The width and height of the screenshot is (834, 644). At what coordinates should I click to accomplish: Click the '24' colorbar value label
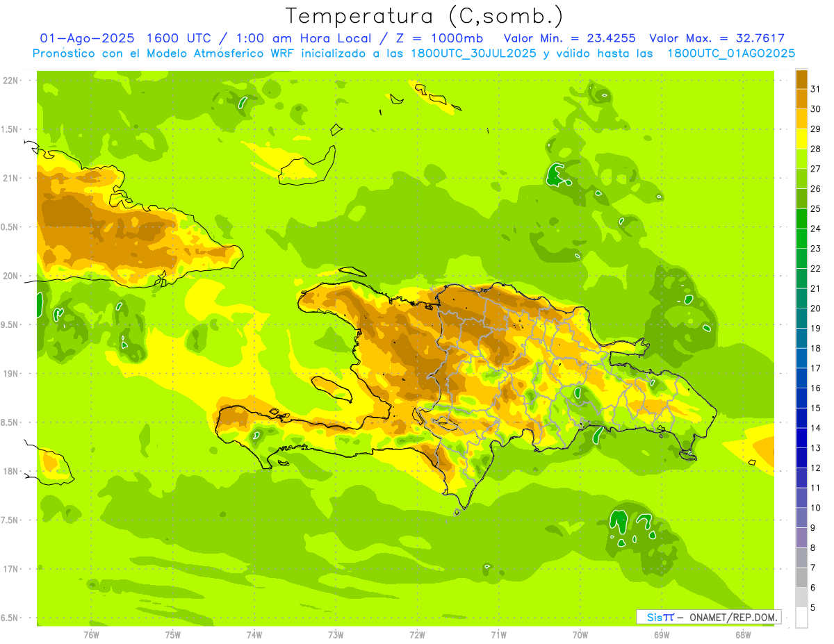(x=815, y=228)
